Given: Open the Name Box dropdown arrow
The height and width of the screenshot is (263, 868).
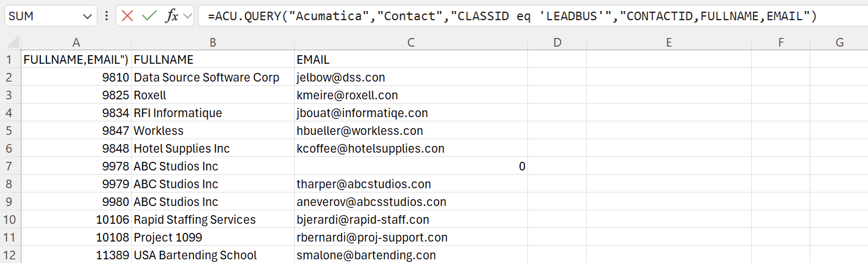Looking at the screenshot, I should [85, 17].
